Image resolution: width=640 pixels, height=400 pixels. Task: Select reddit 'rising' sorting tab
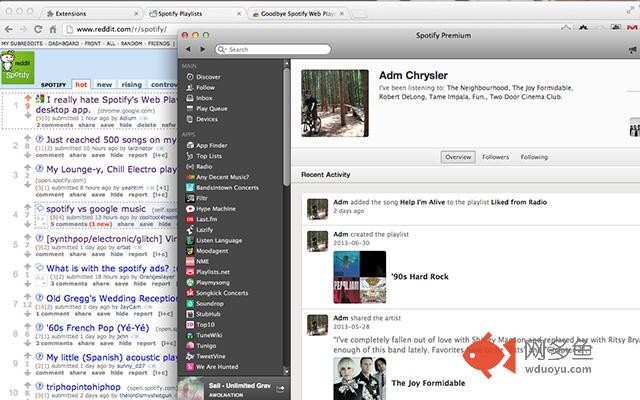[x=131, y=84]
